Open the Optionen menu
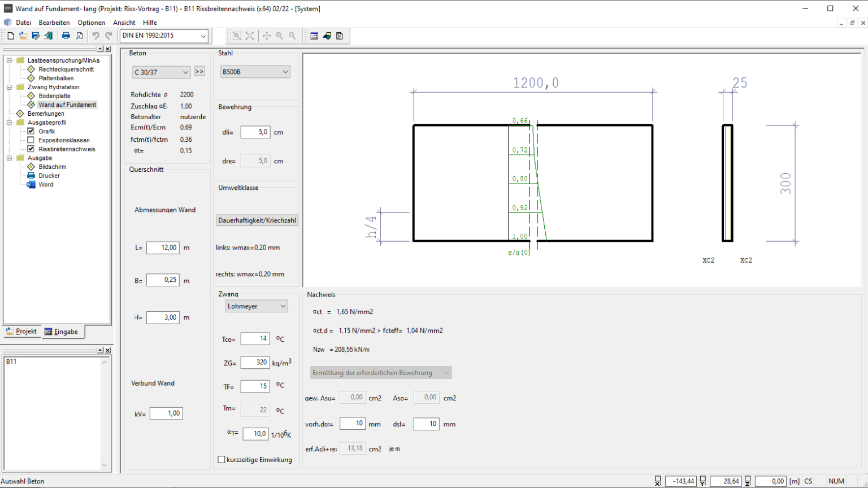Image resolution: width=868 pixels, height=488 pixels. [x=91, y=23]
